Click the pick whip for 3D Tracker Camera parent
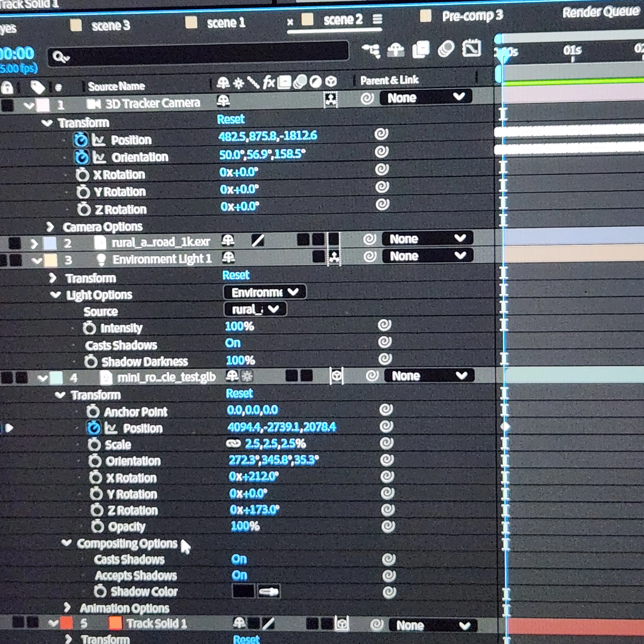The width and height of the screenshot is (644, 644). 367,99
